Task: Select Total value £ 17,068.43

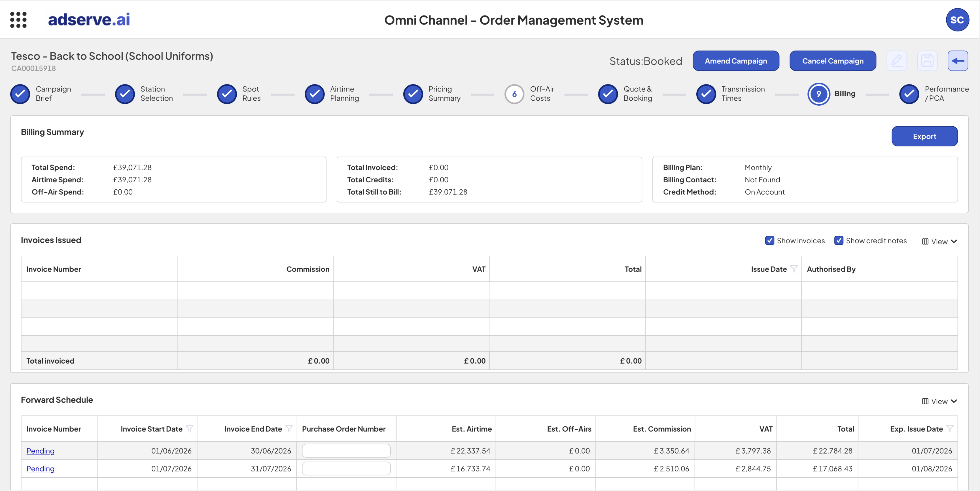Action: coord(832,469)
